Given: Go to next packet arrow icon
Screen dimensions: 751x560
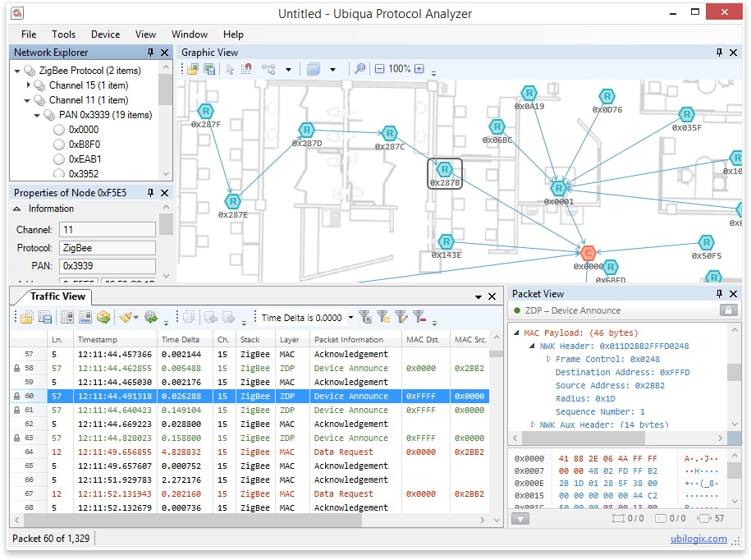Looking at the screenshot, I should pyautogui.click(x=229, y=317).
